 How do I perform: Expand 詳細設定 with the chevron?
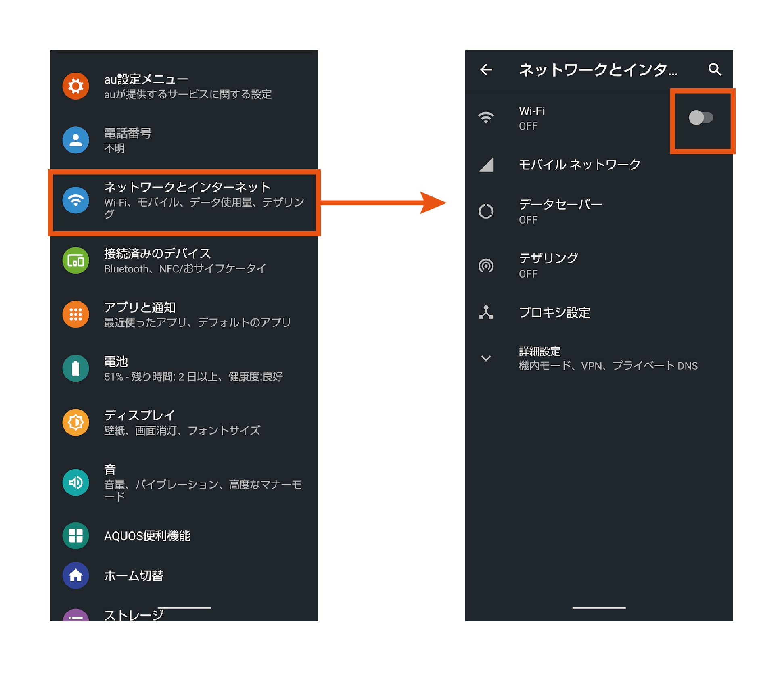tap(486, 358)
